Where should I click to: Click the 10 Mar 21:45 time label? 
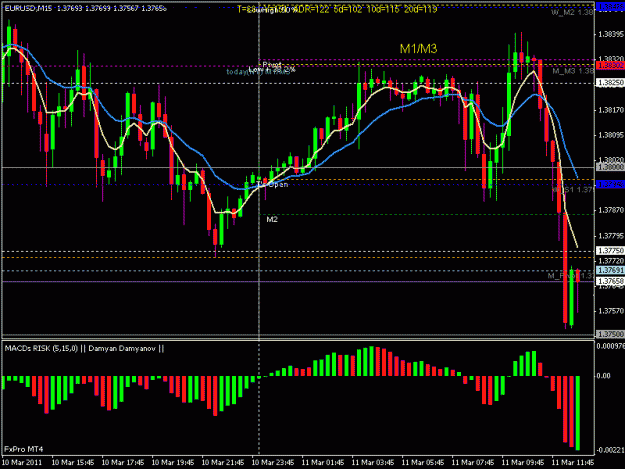223,462
